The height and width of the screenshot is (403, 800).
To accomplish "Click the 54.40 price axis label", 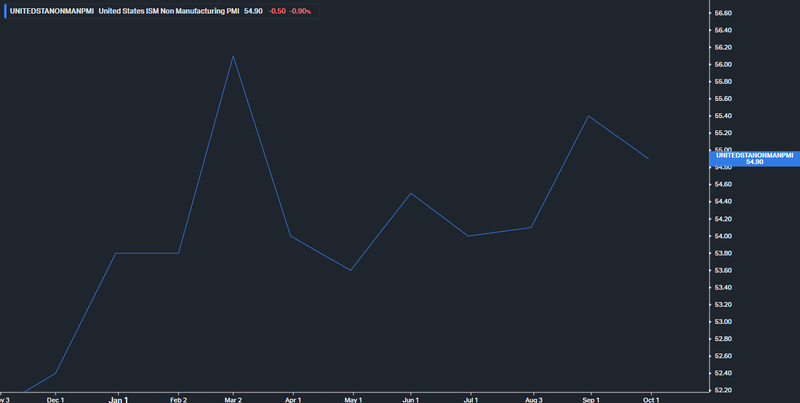I will 723,202.
